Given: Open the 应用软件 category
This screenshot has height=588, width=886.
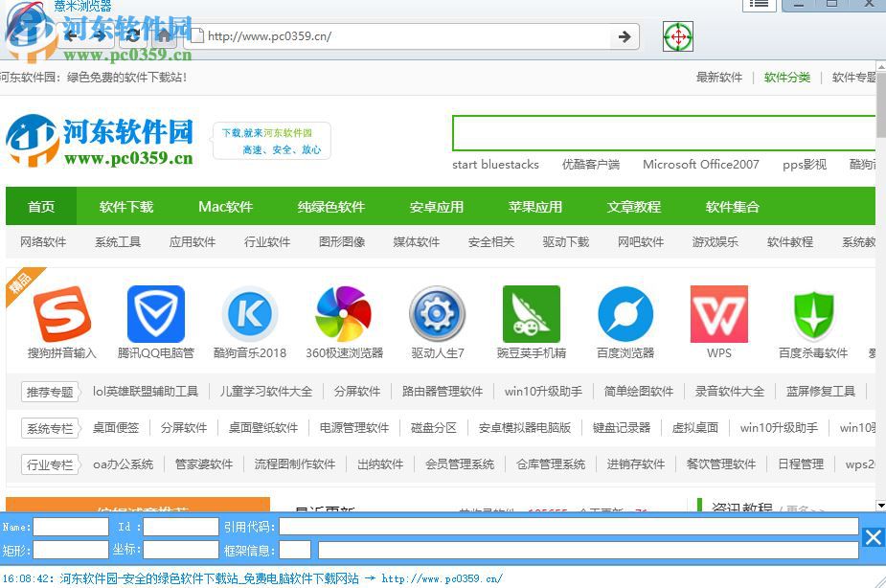Looking at the screenshot, I should 193,241.
